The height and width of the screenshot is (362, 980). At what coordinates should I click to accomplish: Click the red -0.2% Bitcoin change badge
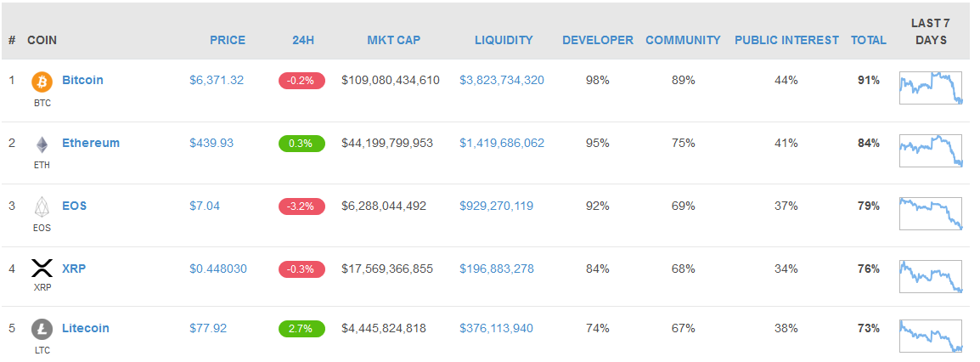click(x=301, y=81)
